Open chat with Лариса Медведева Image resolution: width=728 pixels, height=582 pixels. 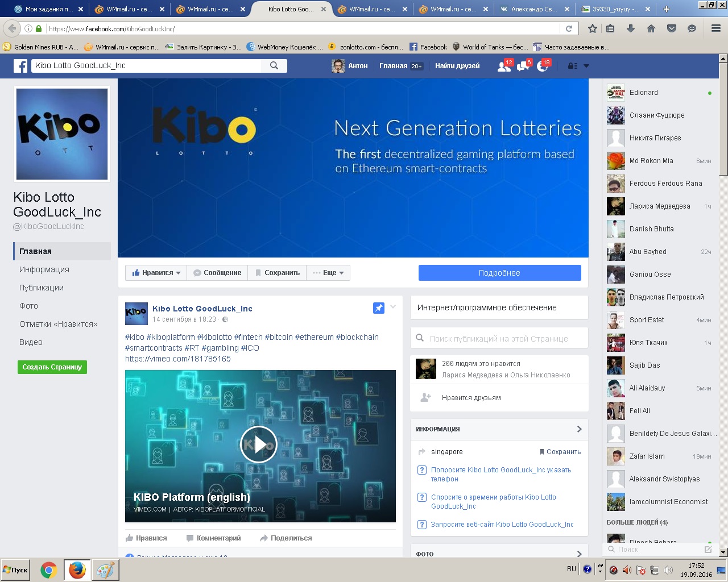[x=660, y=206]
